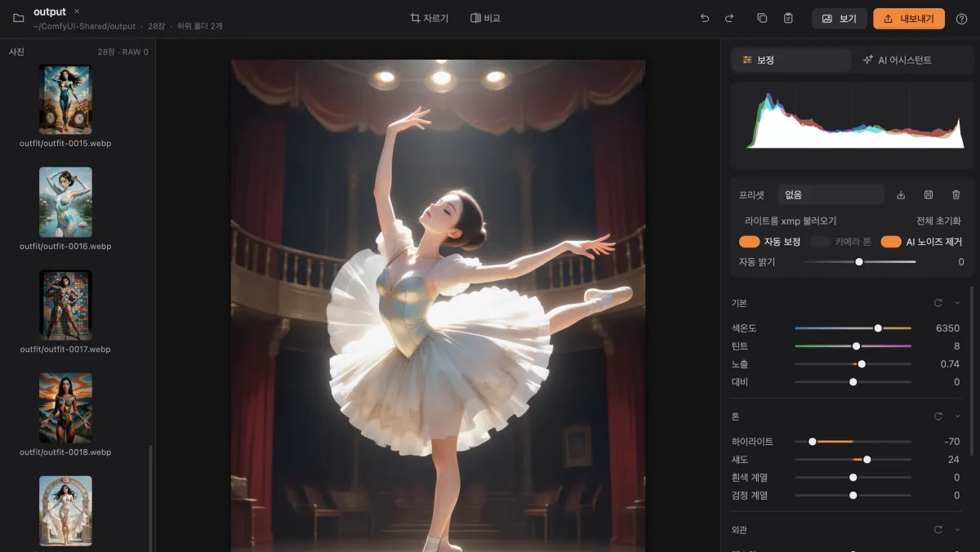Collapse the 기본 section chevron
The height and width of the screenshot is (552, 980).
(x=957, y=303)
